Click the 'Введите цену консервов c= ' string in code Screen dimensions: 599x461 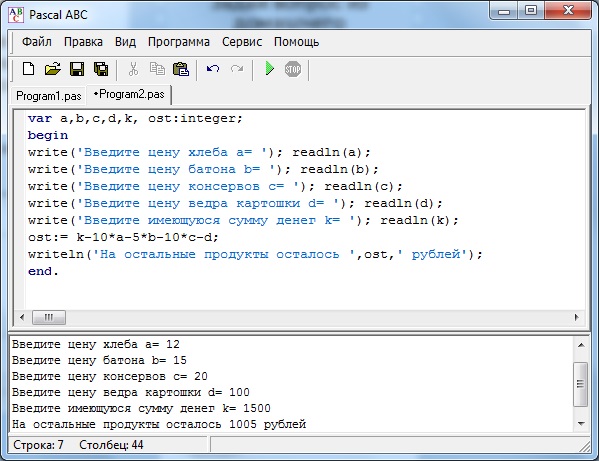188,186
